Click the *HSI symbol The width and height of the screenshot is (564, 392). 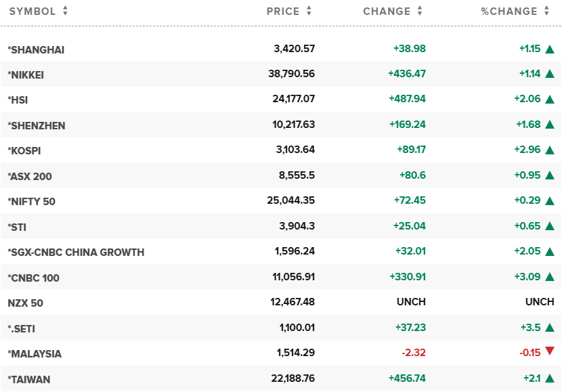click(18, 100)
